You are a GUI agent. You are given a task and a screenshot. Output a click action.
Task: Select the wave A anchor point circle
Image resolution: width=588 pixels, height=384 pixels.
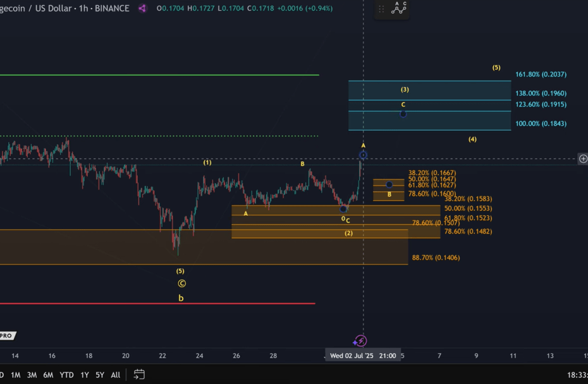click(x=363, y=155)
